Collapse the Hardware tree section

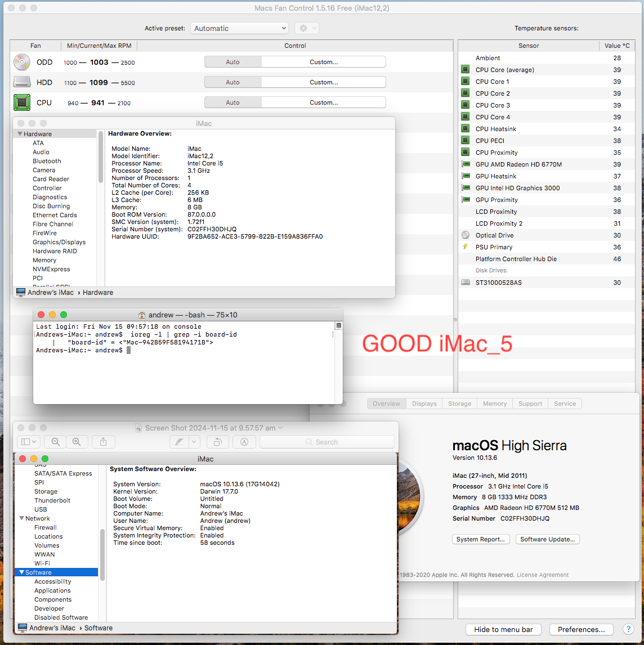pyautogui.click(x=19, y=134)
